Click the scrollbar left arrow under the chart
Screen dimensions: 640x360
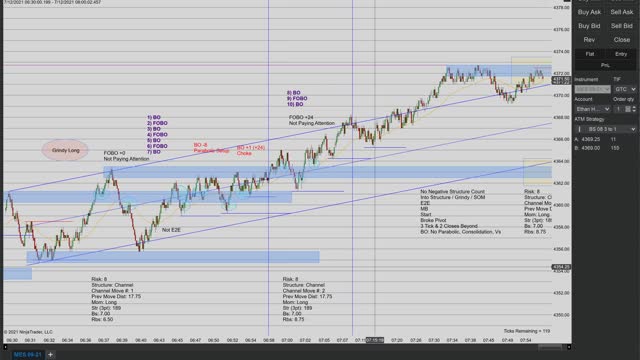click(x=5, y=347)
